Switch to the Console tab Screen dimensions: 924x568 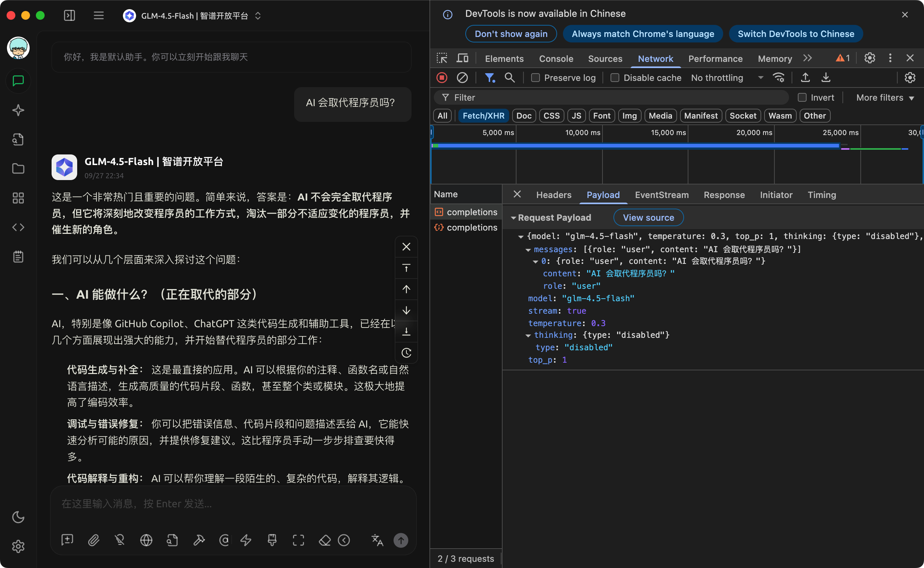coord(556,59)
